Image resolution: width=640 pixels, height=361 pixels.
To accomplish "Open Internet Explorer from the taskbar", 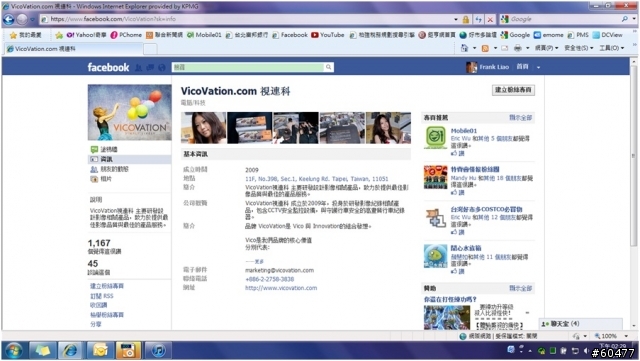I will [x=70, y=350].
